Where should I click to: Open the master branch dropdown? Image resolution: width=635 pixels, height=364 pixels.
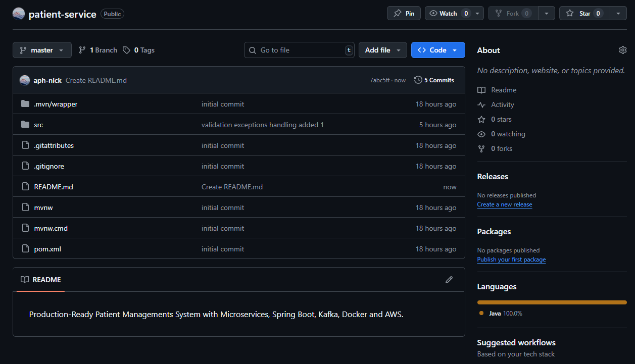(x=42, y=50)
